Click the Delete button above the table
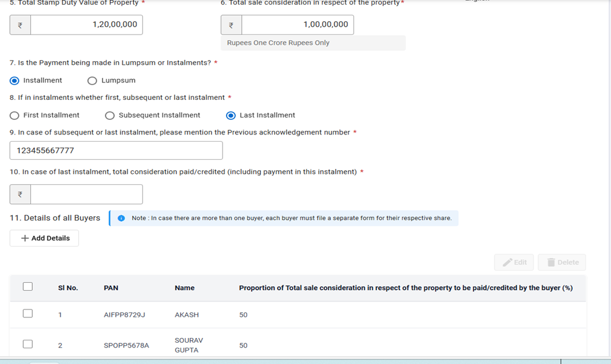Image resolution: width=611 pixels, height=364 pixels. tap(562, 262)
